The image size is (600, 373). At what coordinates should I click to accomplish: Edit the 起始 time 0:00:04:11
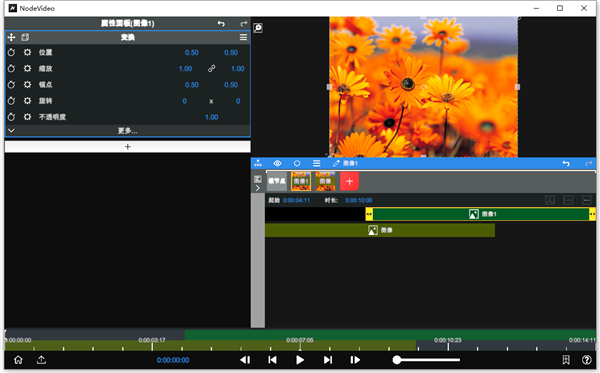pyautogui.click(x=297, y=200)
